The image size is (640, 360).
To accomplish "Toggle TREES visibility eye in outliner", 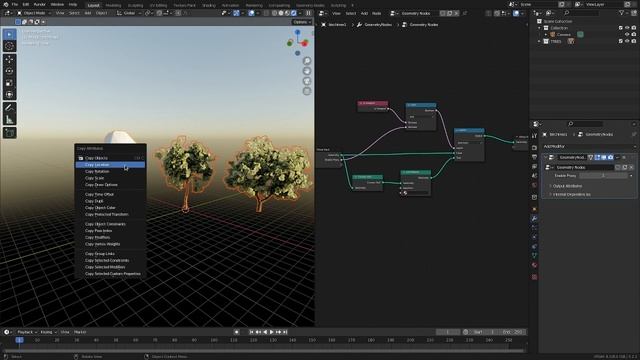I will 627,41.
